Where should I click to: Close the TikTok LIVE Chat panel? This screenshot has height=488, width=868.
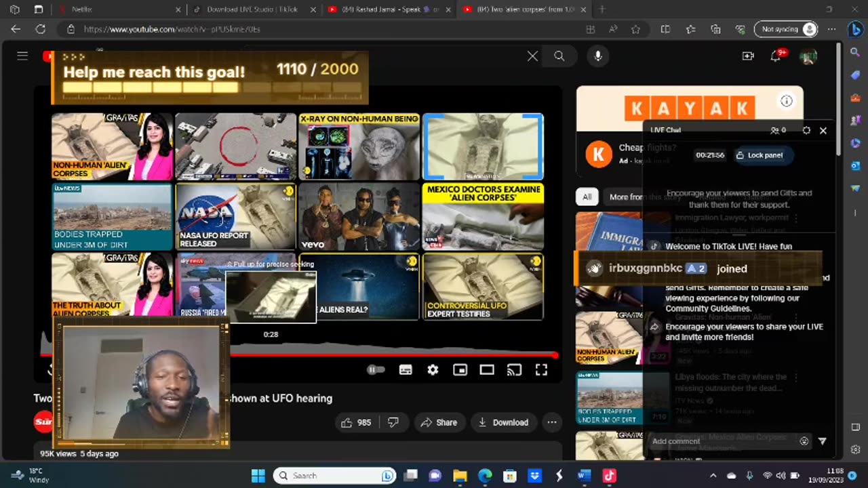click(823, 130)
